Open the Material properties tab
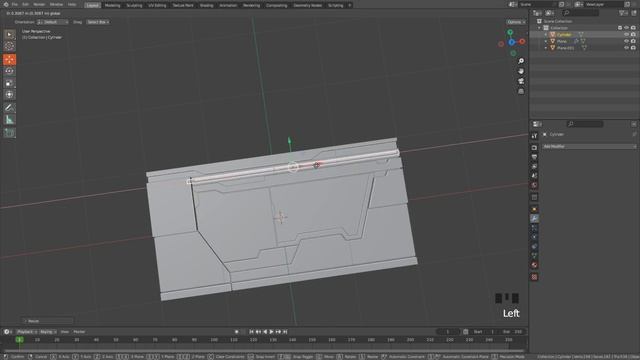 [534, 265]
